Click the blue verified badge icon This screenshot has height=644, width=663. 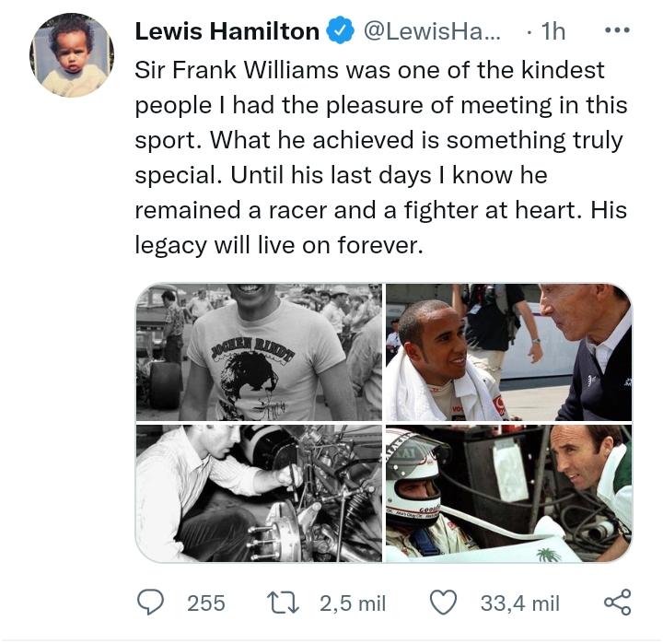(340, 31)
